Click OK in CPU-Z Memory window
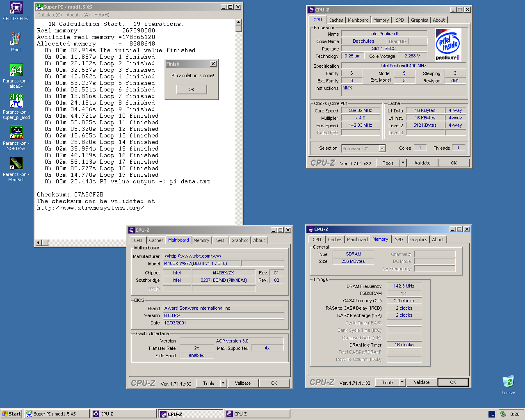 (453, 382)
